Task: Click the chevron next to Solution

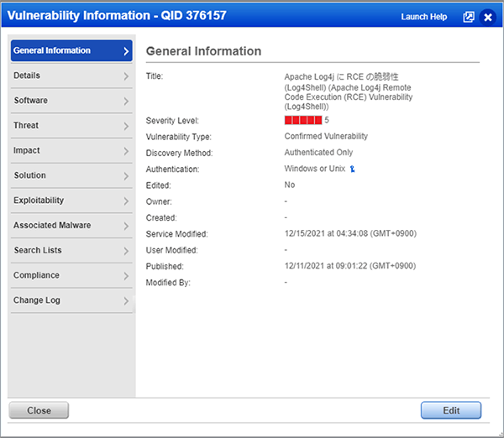Action: pos(126,176)
